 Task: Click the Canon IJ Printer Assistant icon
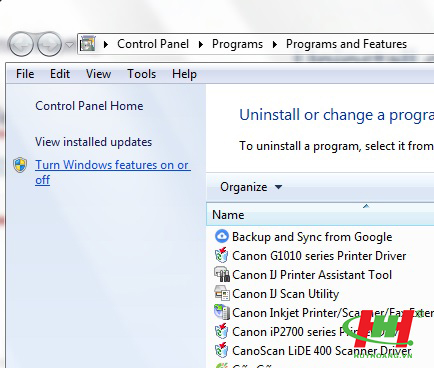(221, 274)
